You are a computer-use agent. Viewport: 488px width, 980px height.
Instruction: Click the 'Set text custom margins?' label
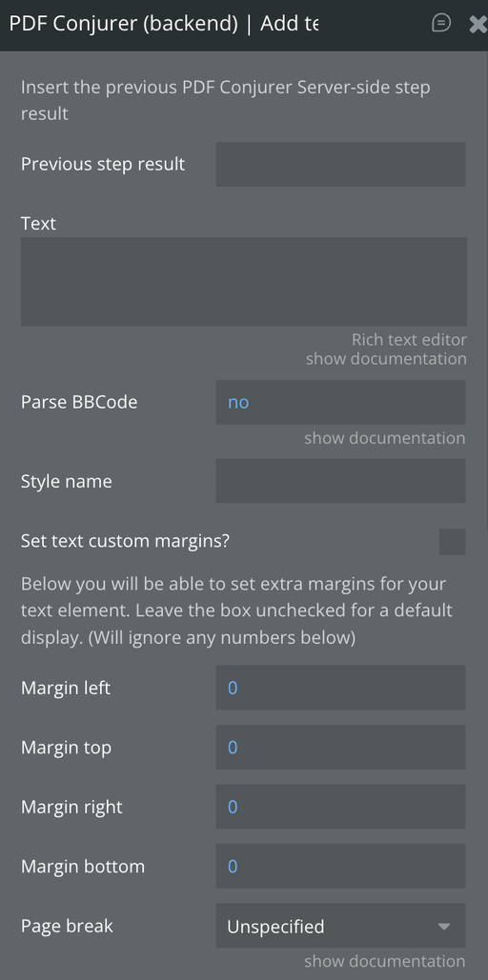(x=125, y=541)
